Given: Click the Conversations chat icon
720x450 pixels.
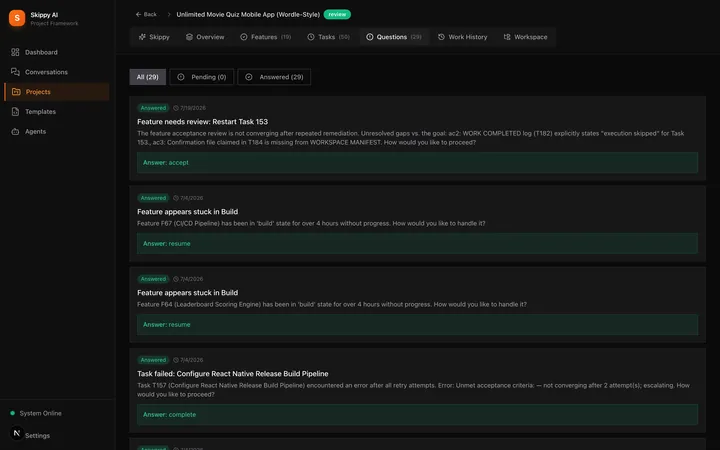Looking at the screenshot, I should [x=15, y=72].
